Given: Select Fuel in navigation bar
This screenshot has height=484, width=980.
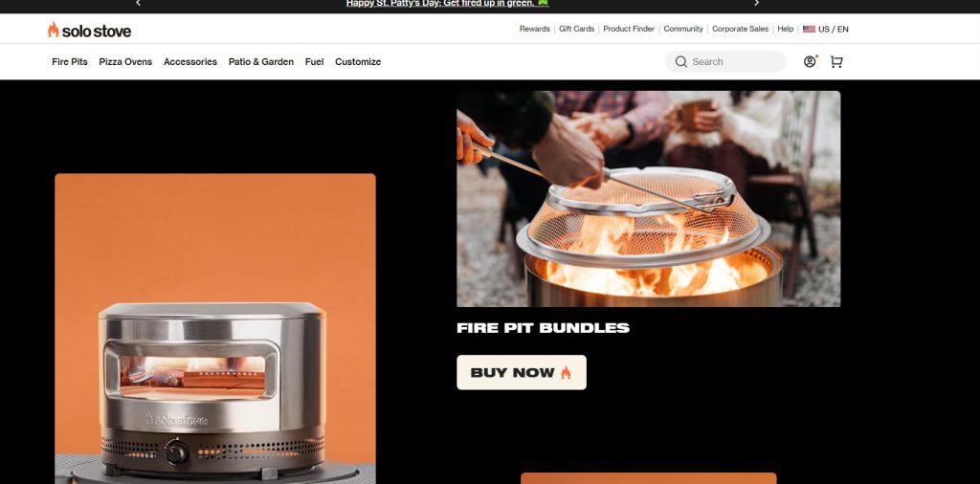Looking at the screenshot, I should point(314,62).
